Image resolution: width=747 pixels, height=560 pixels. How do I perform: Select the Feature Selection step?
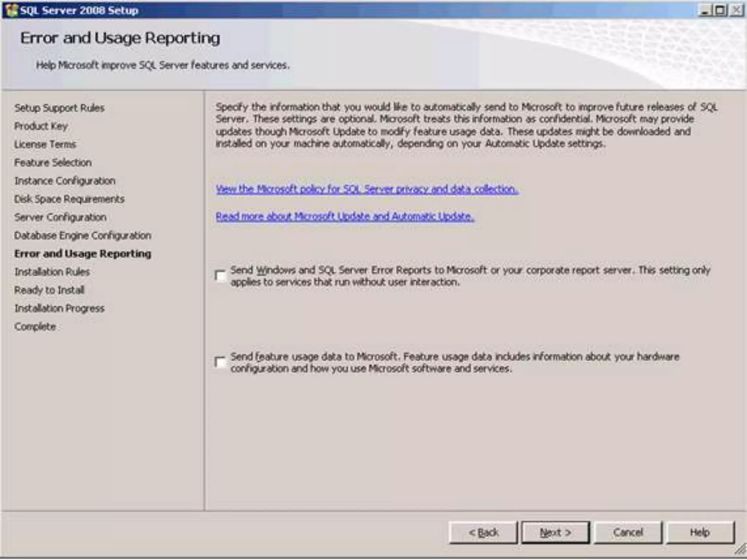pyautogui.click(x=53, y=163)
